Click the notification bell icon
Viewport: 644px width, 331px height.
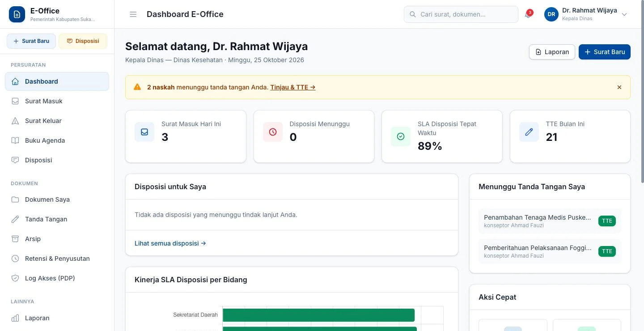click(528, 14)
